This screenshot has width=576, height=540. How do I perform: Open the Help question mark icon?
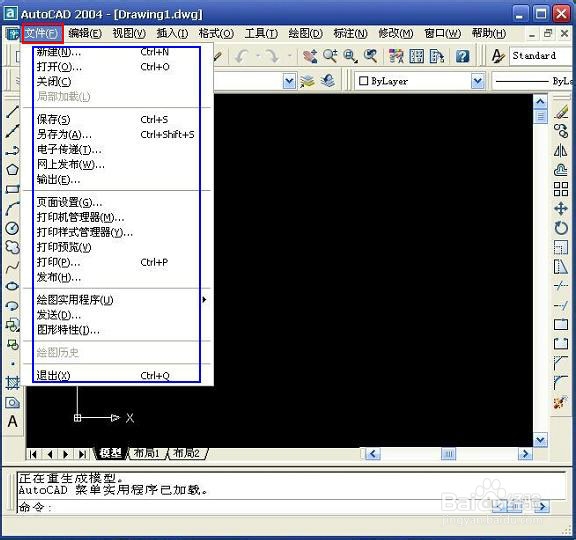pyautogui.click(x=462, y=56)
